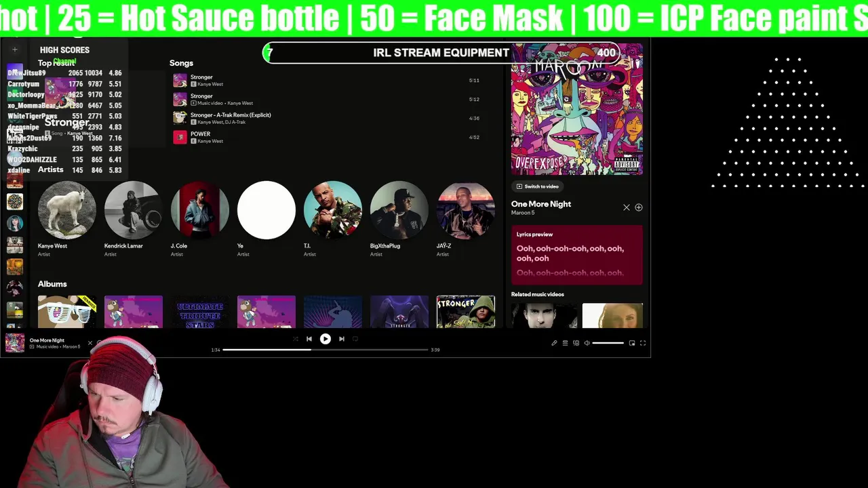Seek along the song progress bar
The width and height of the screenshot is (868, 488).
click(x=325, y=350)
